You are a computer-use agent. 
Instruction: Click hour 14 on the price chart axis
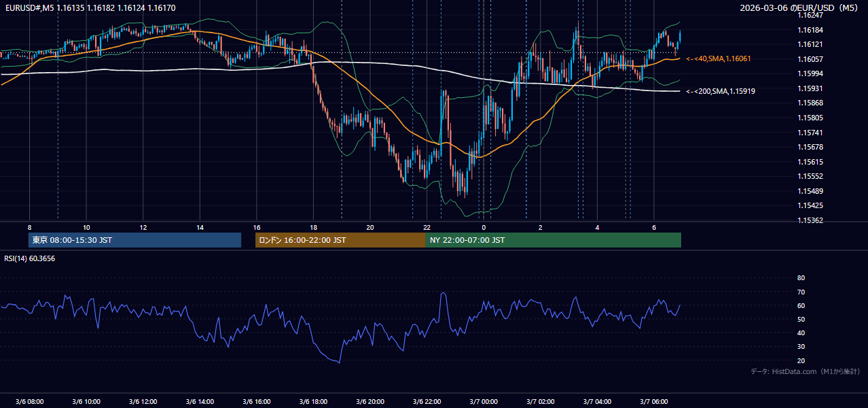pyautogui.click(x=200, y=227)
